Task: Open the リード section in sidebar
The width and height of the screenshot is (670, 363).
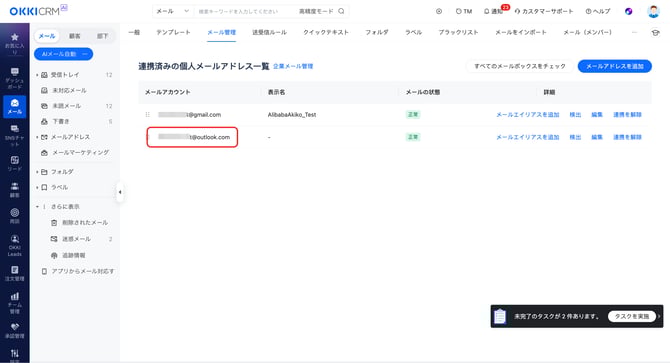Action: coord(15,164)
